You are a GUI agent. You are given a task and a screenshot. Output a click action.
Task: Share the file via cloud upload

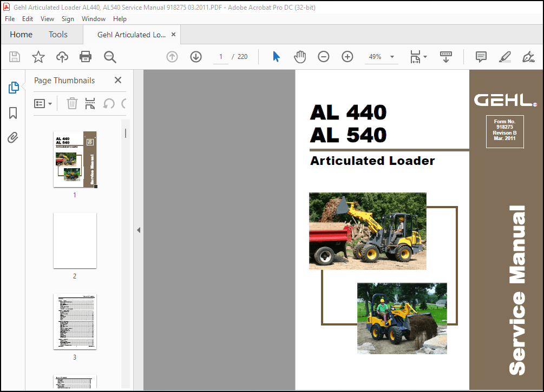(62, 56)
